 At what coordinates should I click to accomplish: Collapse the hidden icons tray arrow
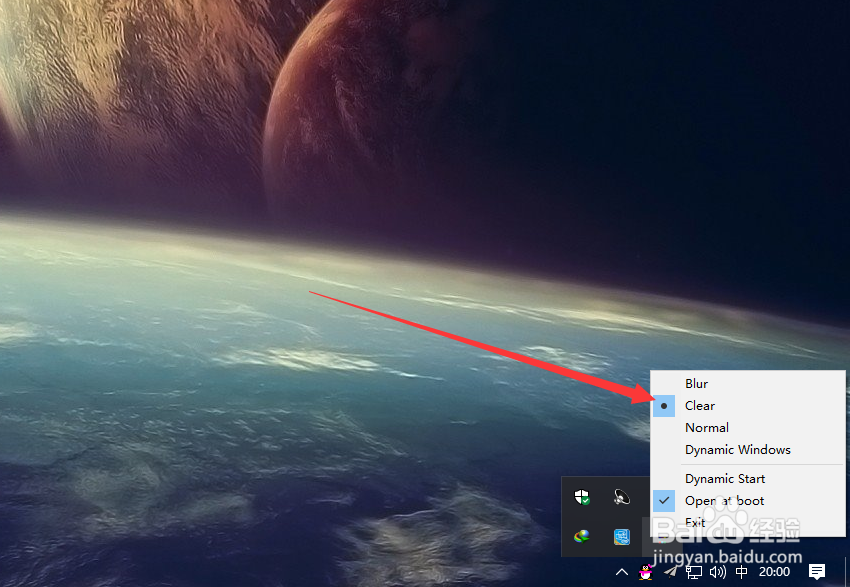pyautogui.click(x=622, y=572)
